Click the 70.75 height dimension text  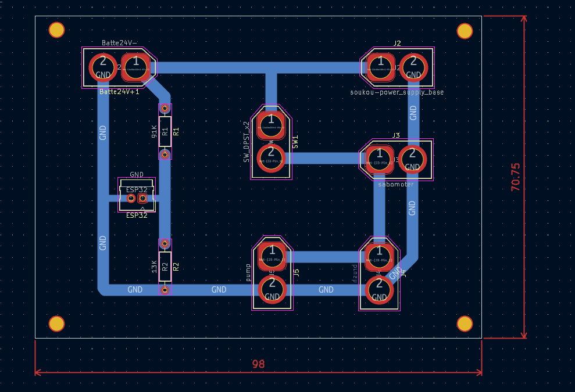coord(516,177)
